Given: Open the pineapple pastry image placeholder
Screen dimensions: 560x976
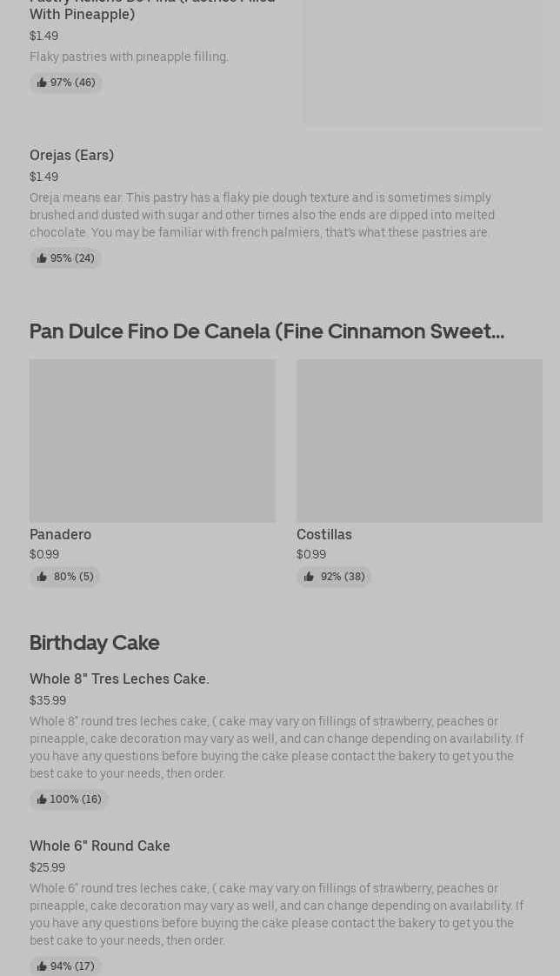Looking at the screenshot, I should click(423, 63).
